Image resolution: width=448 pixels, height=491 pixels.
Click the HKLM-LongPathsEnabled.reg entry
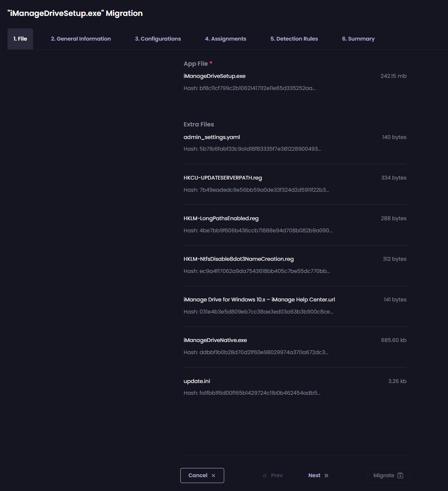[x=221, y=218]
